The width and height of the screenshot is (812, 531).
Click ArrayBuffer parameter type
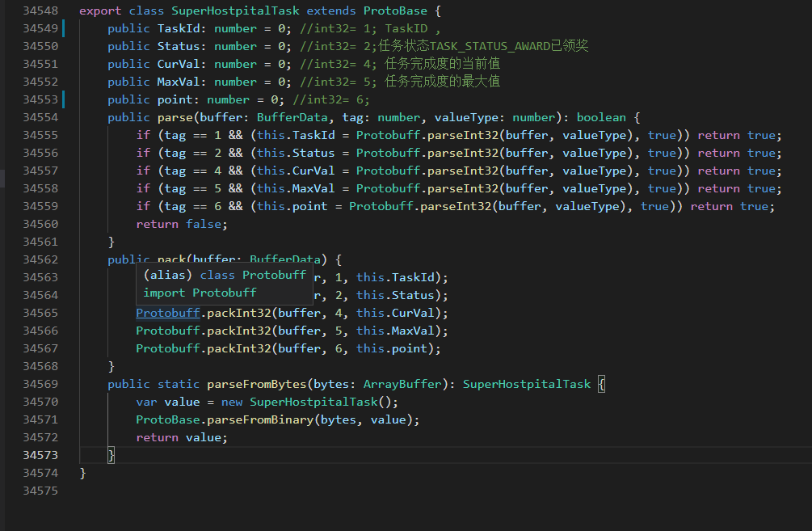402,384
